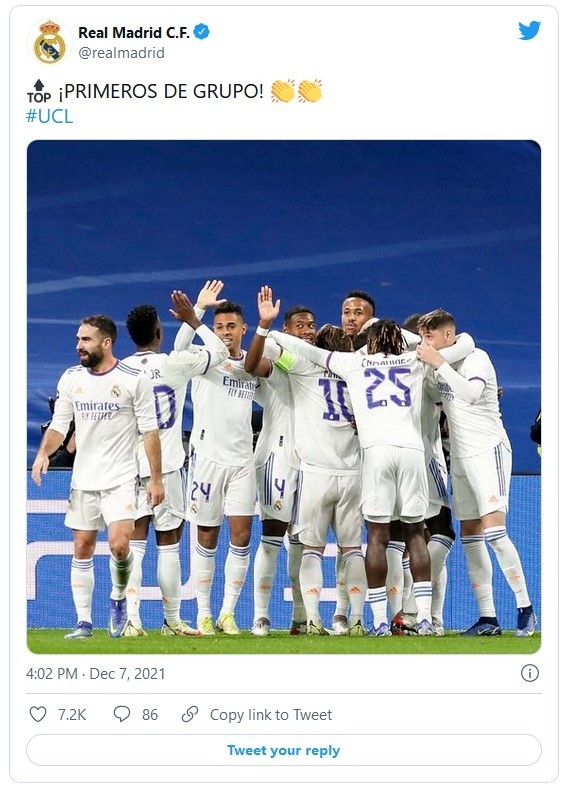Open the #UCL hashtag
567x787 pixels.
click(50, 116)
